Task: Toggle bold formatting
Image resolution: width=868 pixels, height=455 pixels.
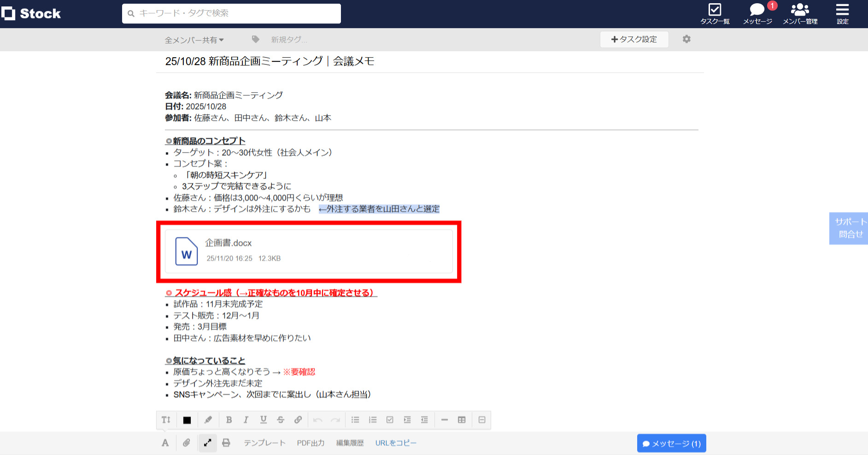Action: coord(229,420)
